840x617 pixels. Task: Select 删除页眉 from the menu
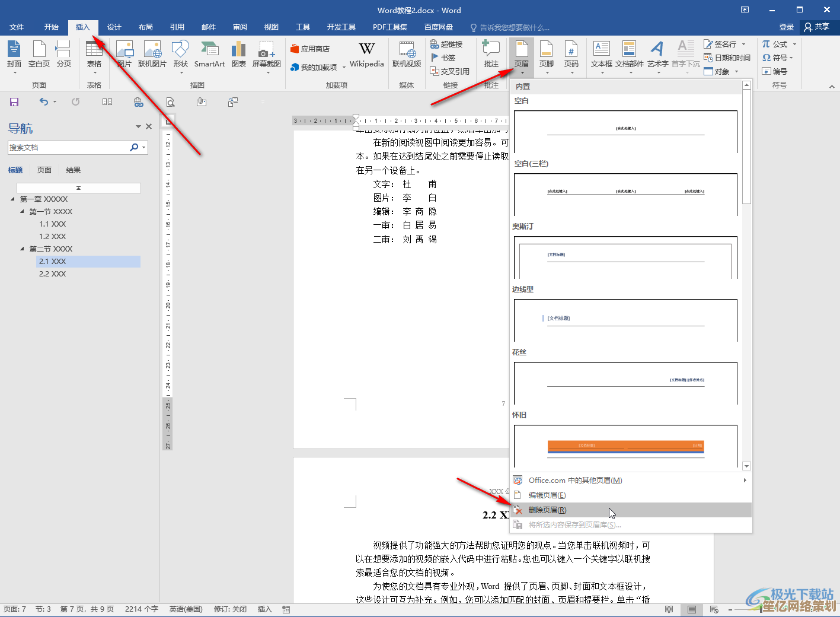click(547, 510)
